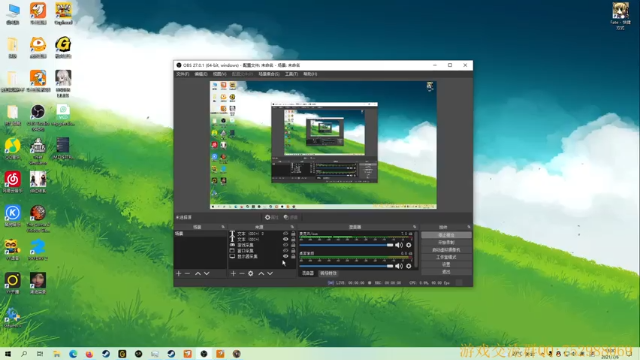Viewport: 640px width, 360px height.
Task: Open the blue K icon on the desktop
Action: (13, 216)
